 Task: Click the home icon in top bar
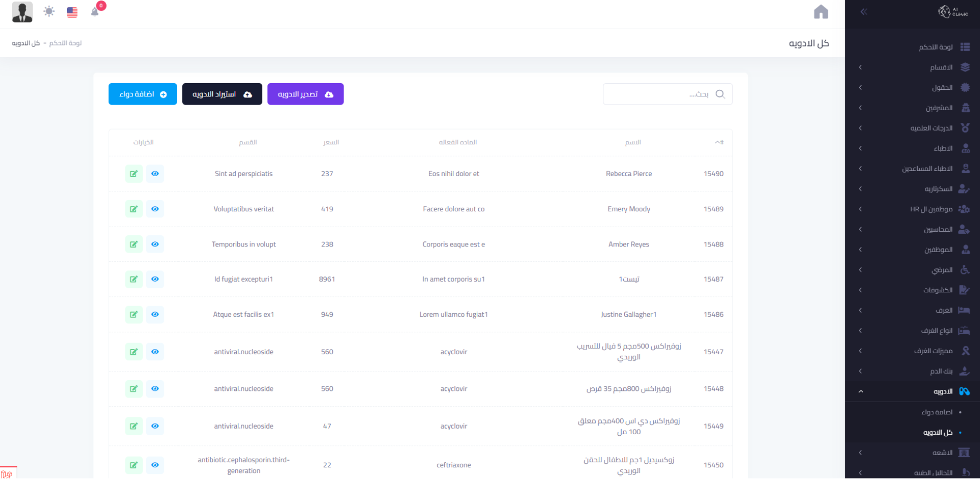click(821, 12)
